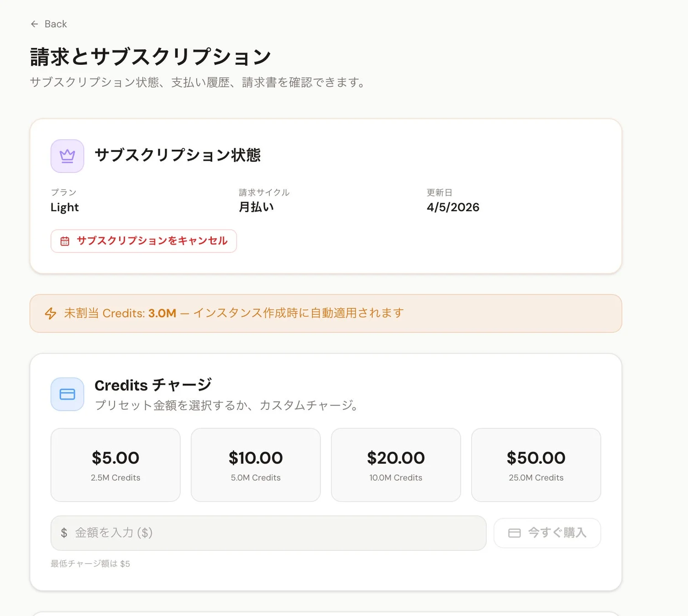The height and width of the screenshot is (616, 688).
Task: Open the Back navigation link
Action: click(x=48, y=24)
